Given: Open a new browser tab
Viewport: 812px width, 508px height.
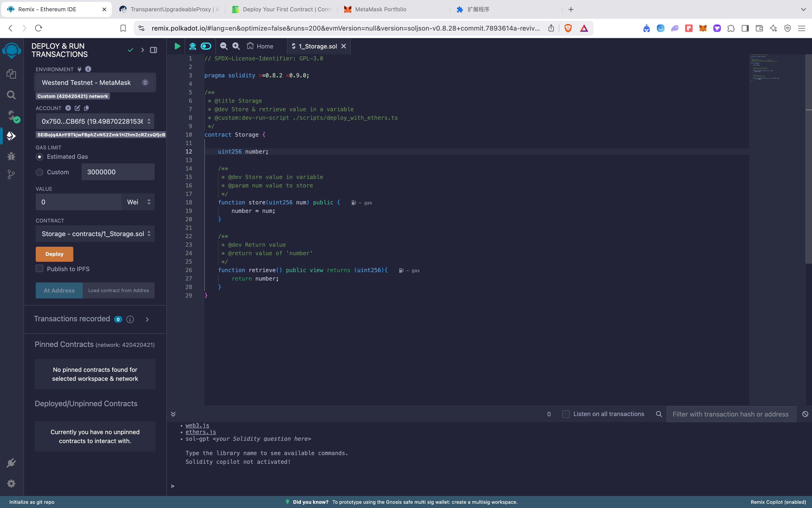Looking at the screenshot, I should click(571, 9).
